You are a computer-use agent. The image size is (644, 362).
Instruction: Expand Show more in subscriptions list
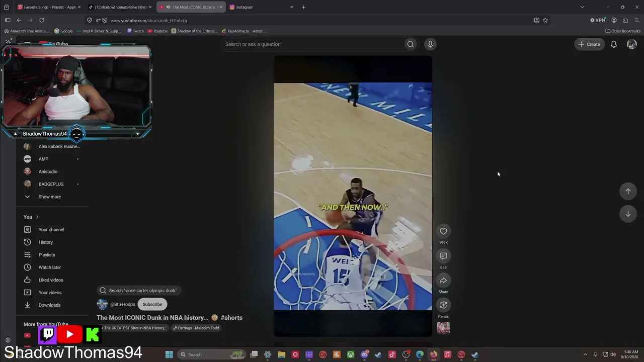[49, 197]
